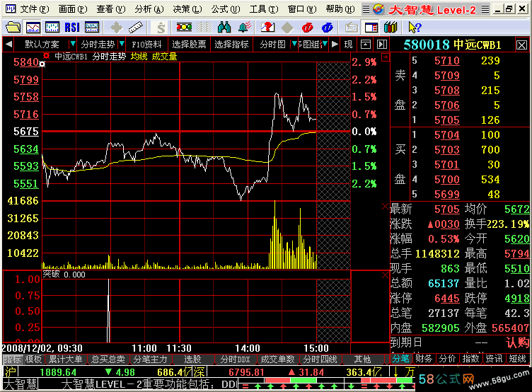Select the 分价 tab in the right panel
This screenshot has width=532, height=392.
pyautogui.click(x=447, y=359)
